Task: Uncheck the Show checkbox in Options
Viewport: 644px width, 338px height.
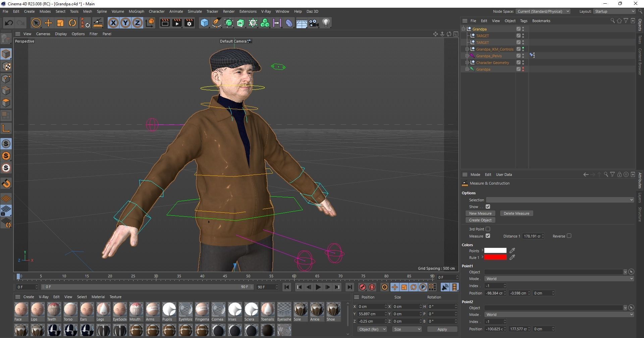Action: click(x=488, y=207)
